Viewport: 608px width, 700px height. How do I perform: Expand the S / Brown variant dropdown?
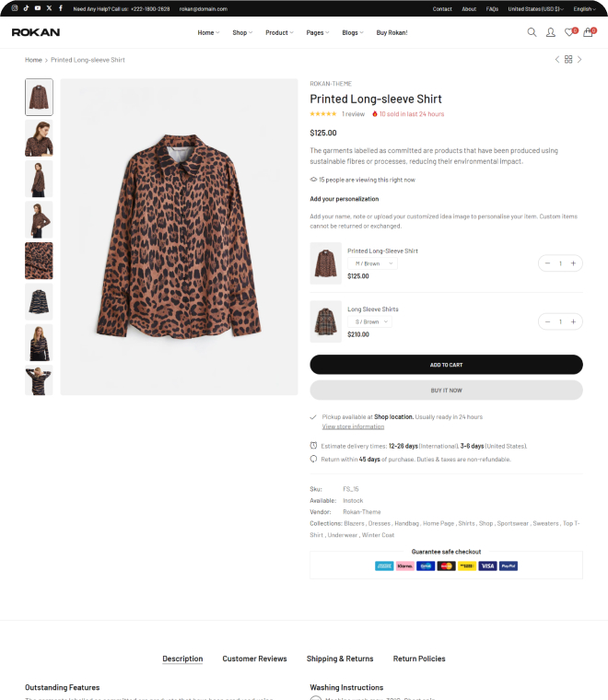pos(369,321)
